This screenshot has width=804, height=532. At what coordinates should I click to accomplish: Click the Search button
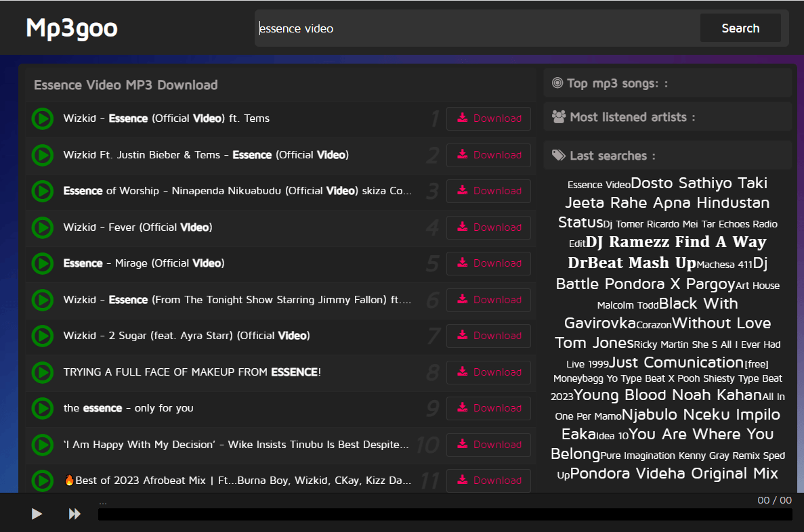[740, 28]
